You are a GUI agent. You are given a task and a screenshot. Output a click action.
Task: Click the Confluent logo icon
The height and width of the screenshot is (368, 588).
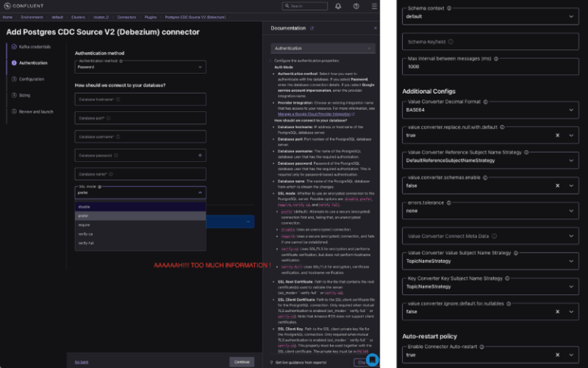click(7, 5)
